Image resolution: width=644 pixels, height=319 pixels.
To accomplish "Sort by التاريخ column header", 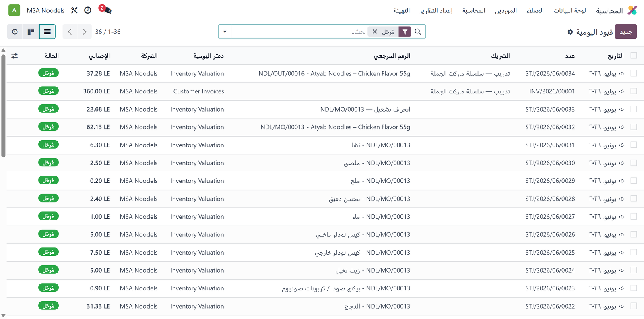I will point(615,56).
